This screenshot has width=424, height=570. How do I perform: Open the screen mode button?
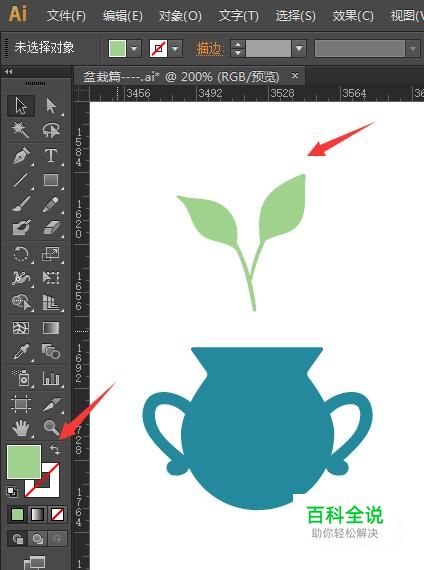point(35,562)
